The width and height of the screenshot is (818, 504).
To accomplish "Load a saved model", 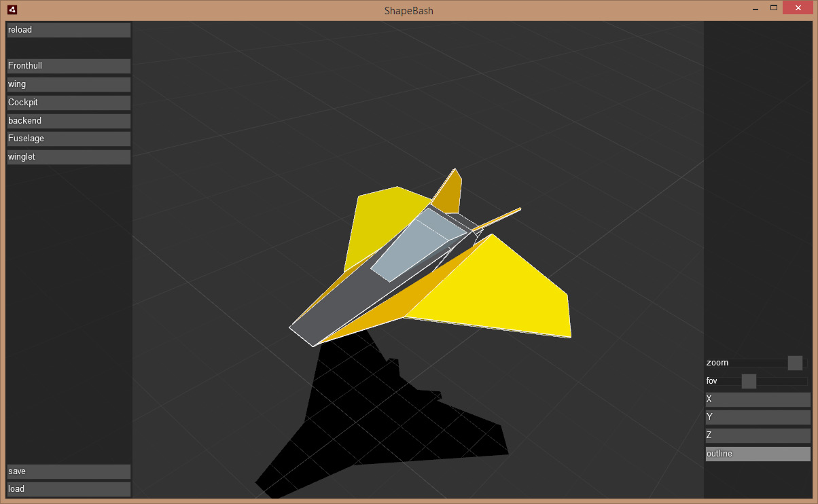I will (68, 489).
